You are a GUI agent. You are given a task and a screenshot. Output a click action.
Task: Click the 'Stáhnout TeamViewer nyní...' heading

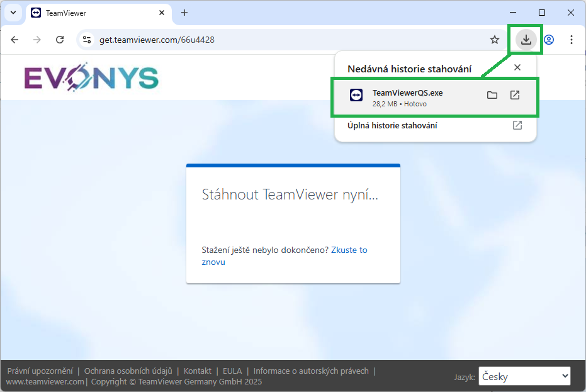290,194
